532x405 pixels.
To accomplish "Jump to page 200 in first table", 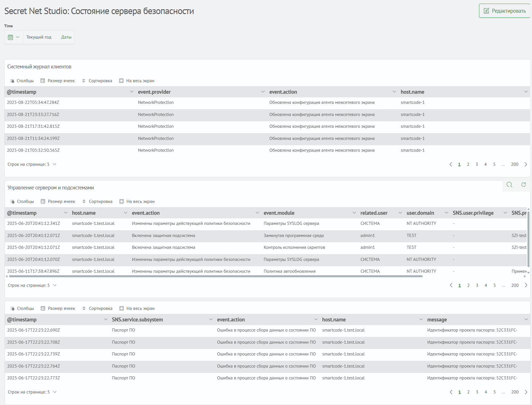I will (515, 164).
